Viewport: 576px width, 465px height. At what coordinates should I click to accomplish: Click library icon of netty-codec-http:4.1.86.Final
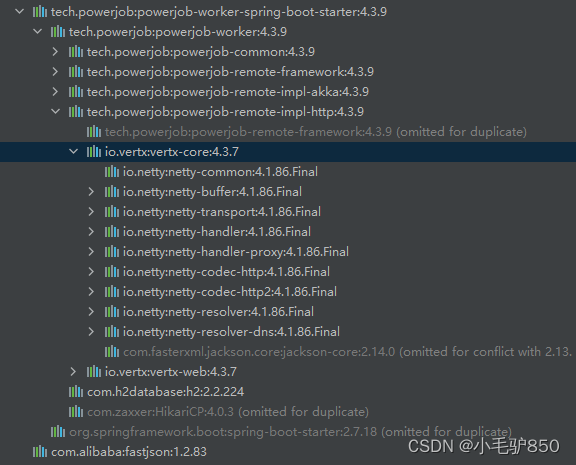click(112, 272)
